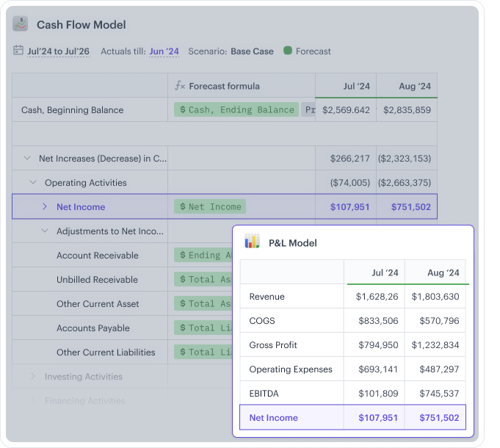This screenshot has height=448, width=500.
Task: Click the Cash Flow Model title
Action: click(81, 24)
